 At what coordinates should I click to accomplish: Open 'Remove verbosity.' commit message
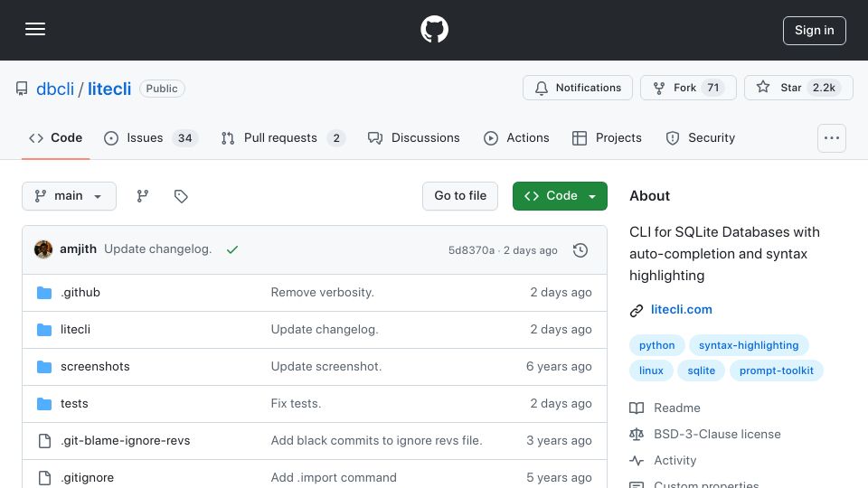click(x=322, y=292)
